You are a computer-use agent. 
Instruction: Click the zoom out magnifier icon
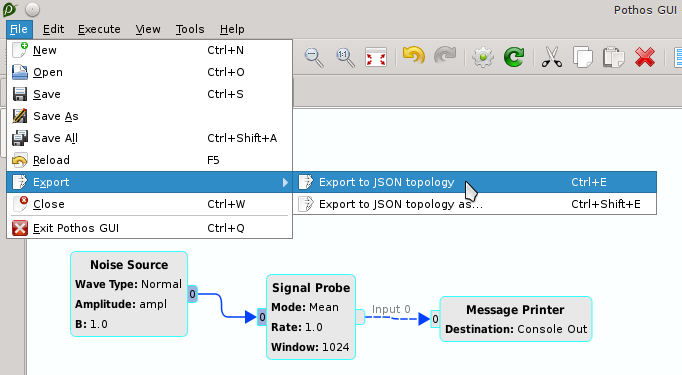314,57
